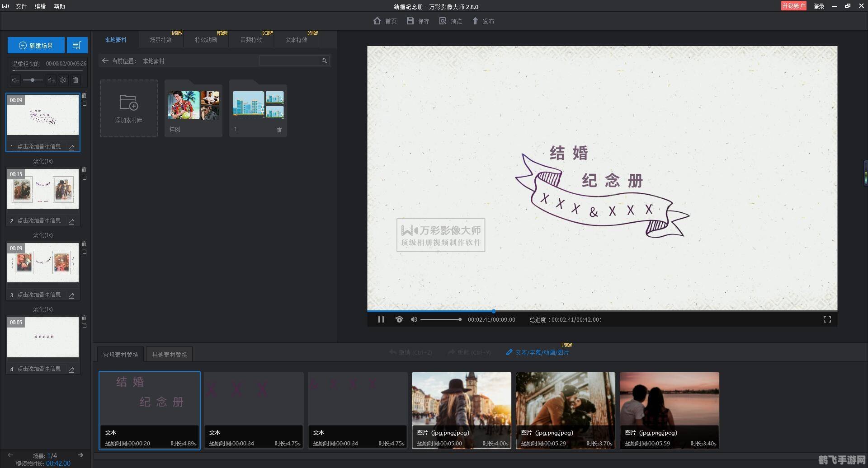Open background music settings gear

click(x=63, y=80)
